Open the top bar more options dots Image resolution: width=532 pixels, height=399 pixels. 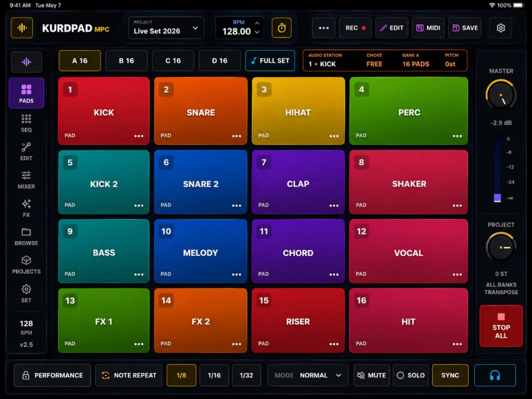click(x=323, y=28)
